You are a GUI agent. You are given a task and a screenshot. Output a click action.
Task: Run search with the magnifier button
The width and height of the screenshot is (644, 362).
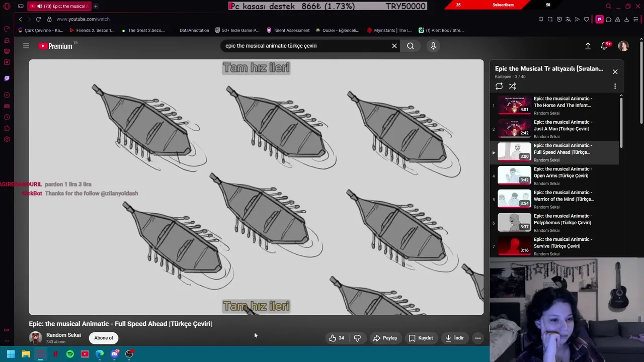[x=411, y=46]
